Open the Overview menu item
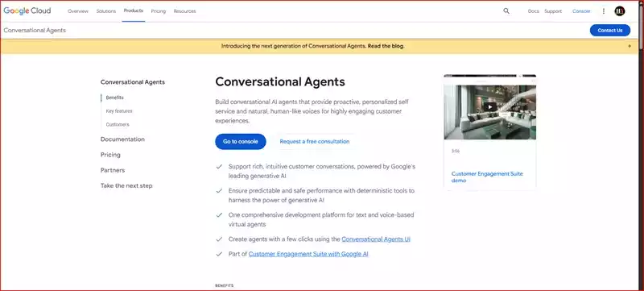Image resolution: width=644 pixels, height=291 pixels. [x=78, y=11]
